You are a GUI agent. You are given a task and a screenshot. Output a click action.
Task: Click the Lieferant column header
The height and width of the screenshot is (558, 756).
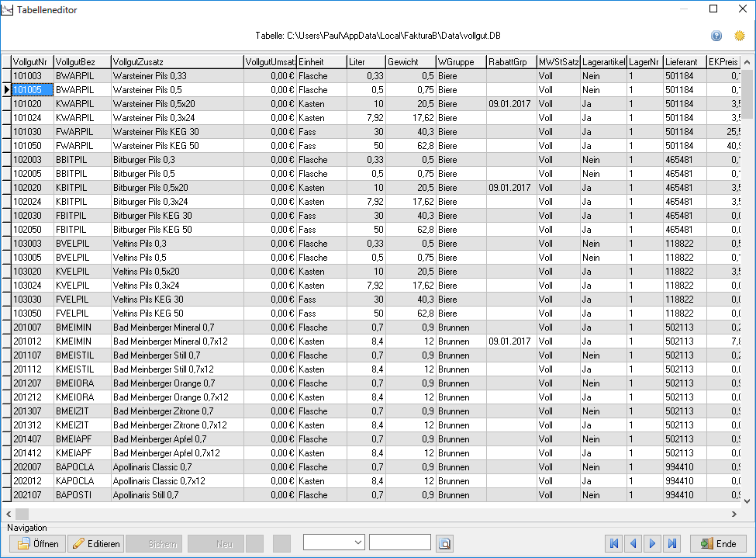685,62
